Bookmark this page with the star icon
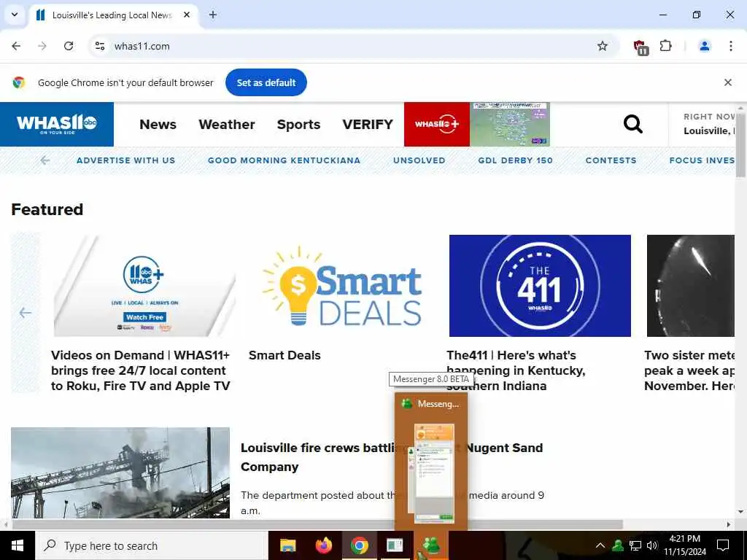This screenshot has width=747, height=560. tap(602, 46)
